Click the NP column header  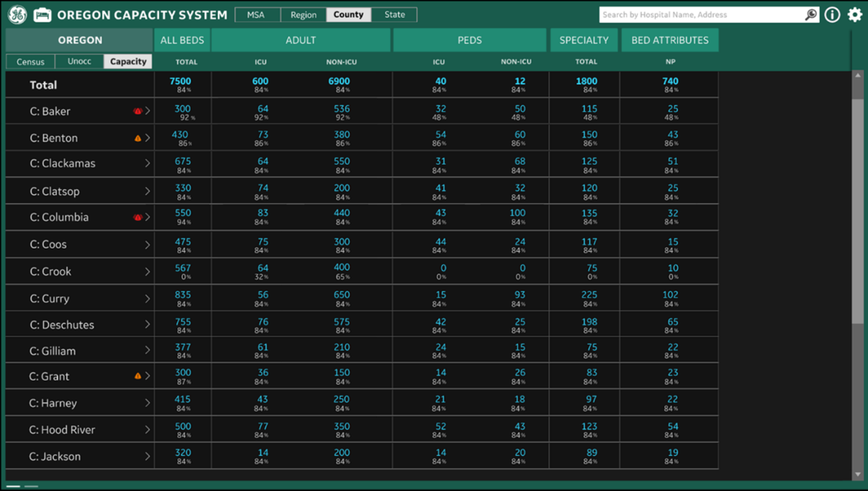tap(670, 62)
